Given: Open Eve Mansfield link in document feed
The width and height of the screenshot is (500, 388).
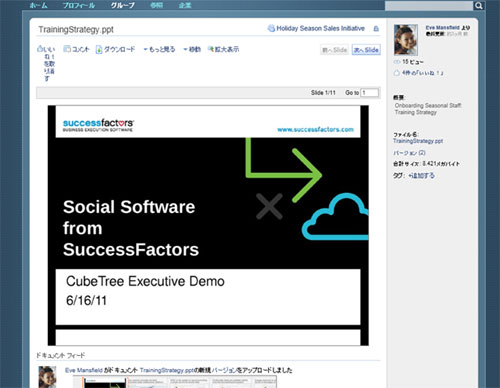Looking at the screenshot, I should click(x=84, y=370).
